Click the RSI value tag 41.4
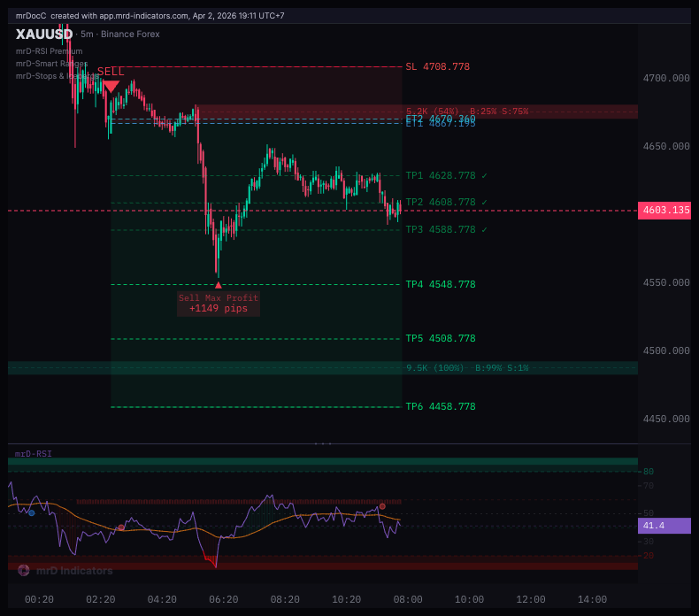The height and width of the screenshot is (616, 699). pos(664,526)
